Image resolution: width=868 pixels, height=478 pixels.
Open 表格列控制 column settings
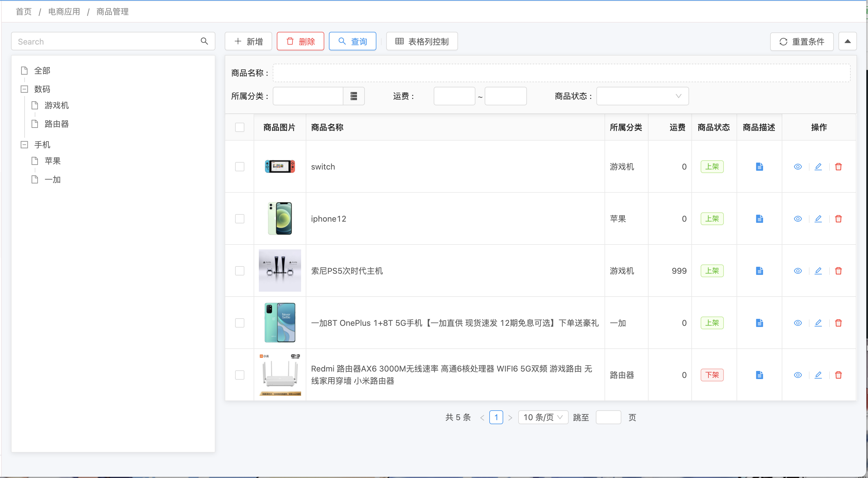(422, 41)
